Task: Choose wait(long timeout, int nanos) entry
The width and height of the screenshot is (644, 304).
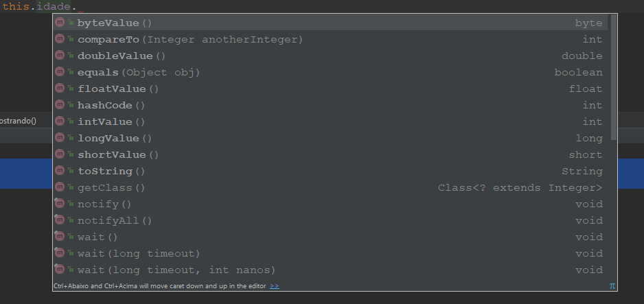Action: (x=331, y=270)
